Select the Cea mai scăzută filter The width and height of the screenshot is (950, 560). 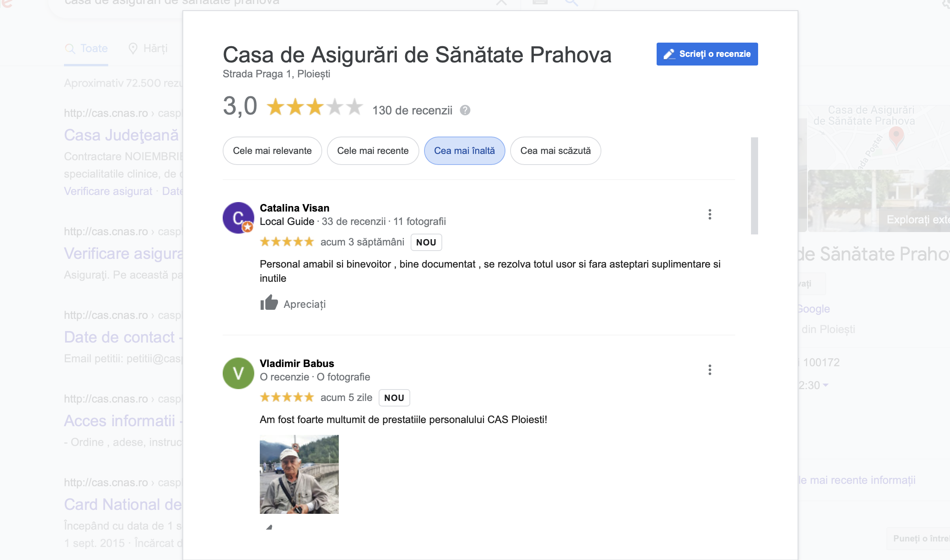556,151
